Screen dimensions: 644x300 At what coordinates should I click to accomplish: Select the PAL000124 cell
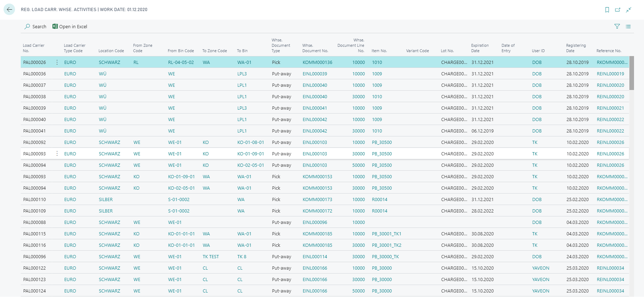[x=35, y=291]
